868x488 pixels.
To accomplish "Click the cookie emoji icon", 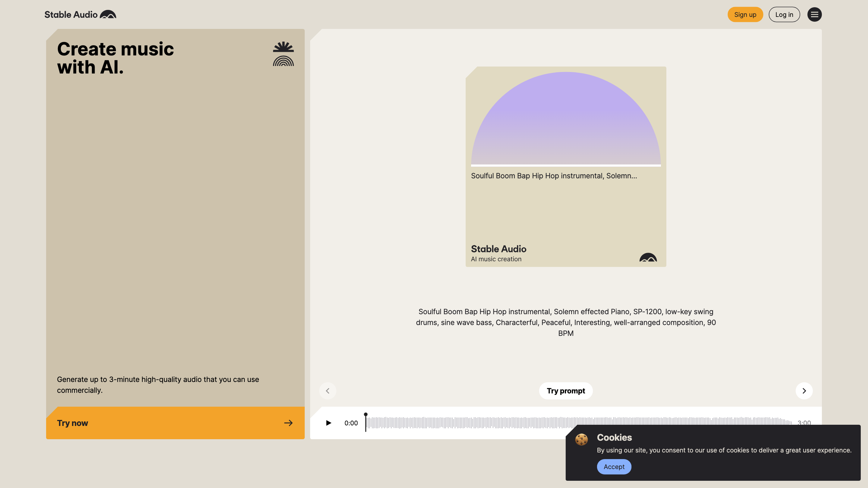I will point(581,439).
